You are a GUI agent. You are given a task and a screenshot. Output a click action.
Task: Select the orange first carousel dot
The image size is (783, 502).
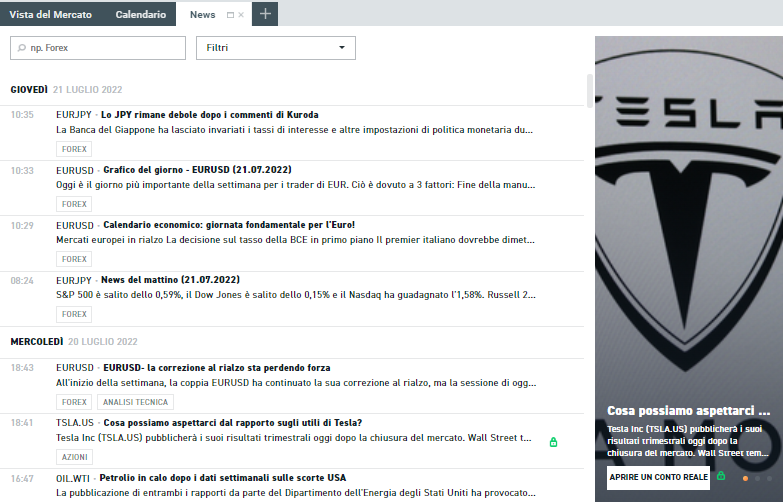[746, 479]
